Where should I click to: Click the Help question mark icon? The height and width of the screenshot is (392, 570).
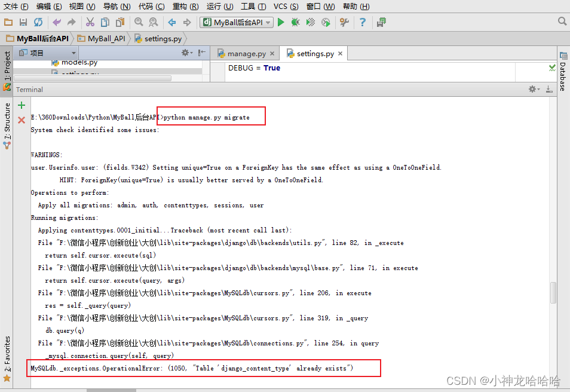363,22
